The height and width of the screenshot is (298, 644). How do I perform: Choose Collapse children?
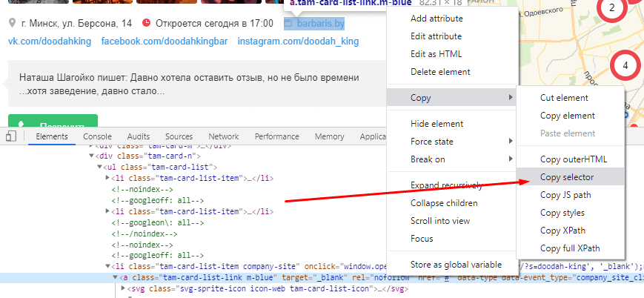(453, 203)
